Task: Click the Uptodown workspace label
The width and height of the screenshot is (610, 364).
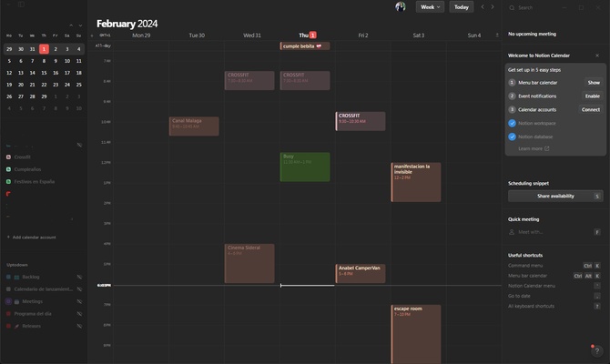Action: click(17, 265)
